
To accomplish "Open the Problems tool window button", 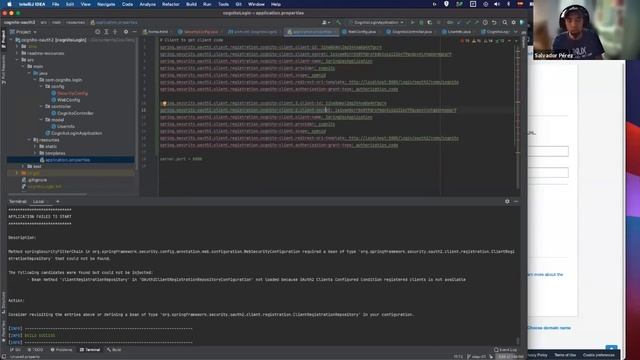I will click(x=61, y=350).
